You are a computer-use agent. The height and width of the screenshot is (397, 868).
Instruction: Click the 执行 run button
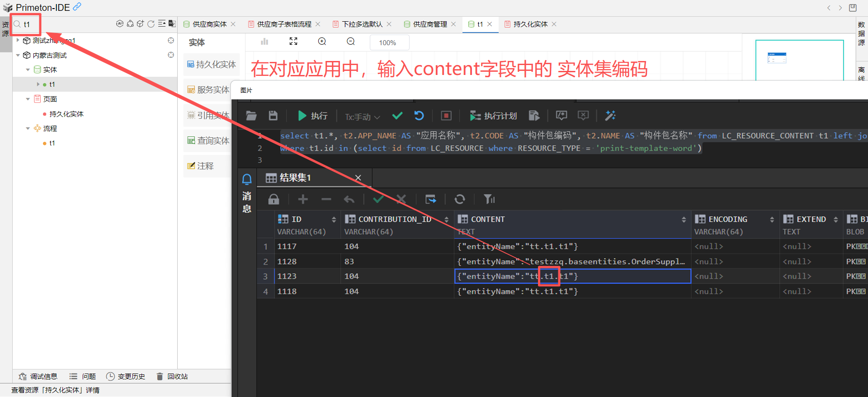(x=312, y=116)
